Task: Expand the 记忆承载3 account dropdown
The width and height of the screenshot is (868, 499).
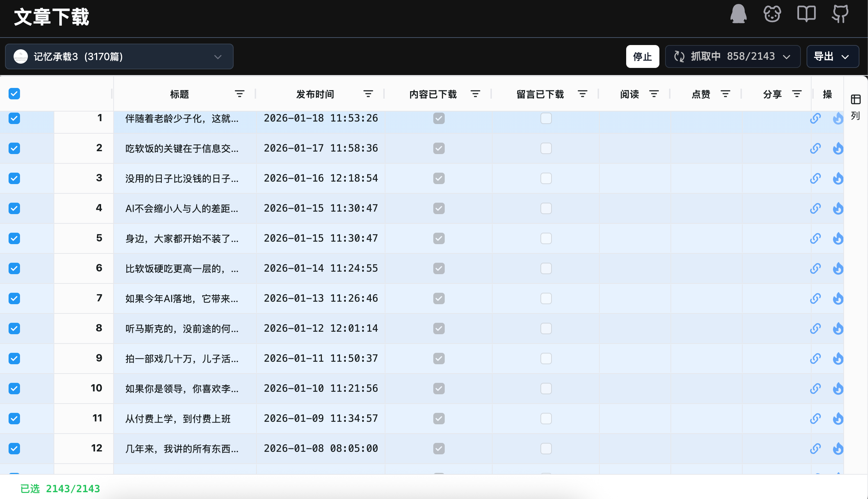Action: coord(119,56)
